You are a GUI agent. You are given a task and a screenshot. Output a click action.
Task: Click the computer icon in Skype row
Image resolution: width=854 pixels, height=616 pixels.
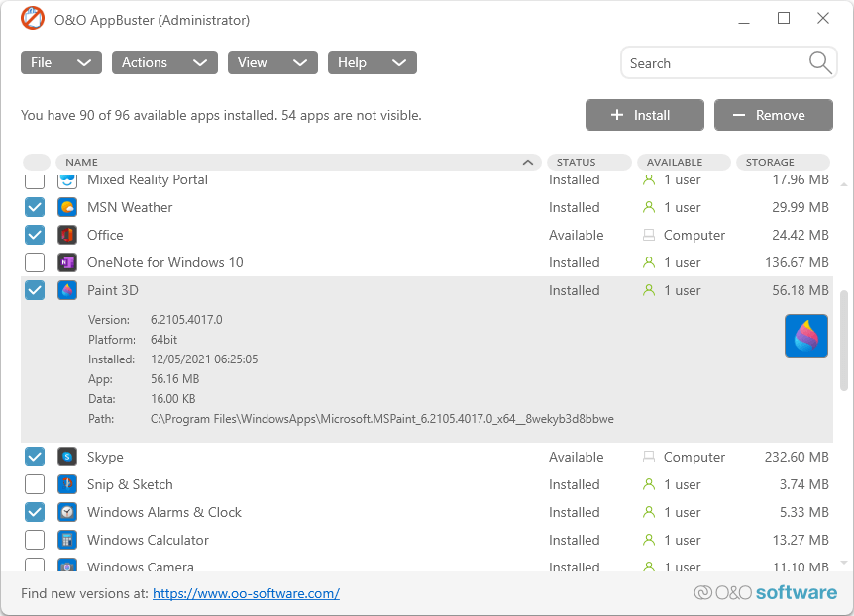point(649,457)
